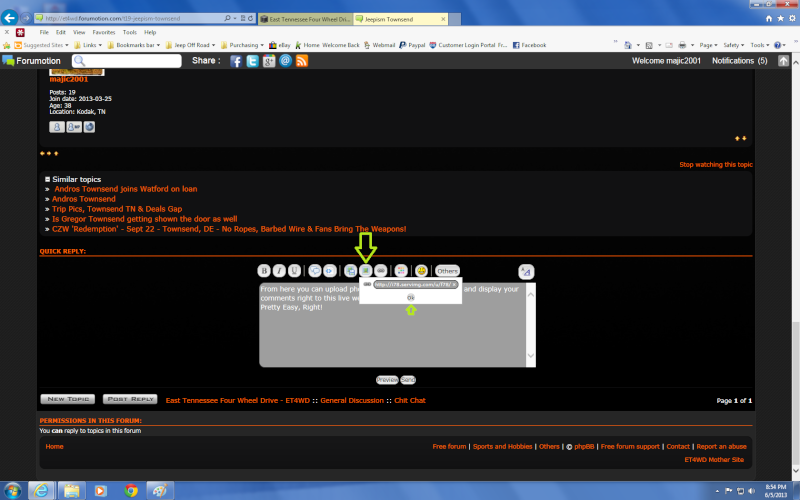The image size is (800, 500).
Task: Go back with browser back arrow
Action: pyautogui.click(x=10, y=18)
